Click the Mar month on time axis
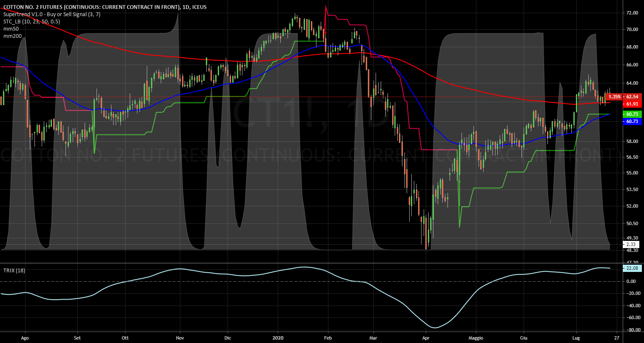The height and width of the screenshot is (343, 644). click(x=373, y=338)
